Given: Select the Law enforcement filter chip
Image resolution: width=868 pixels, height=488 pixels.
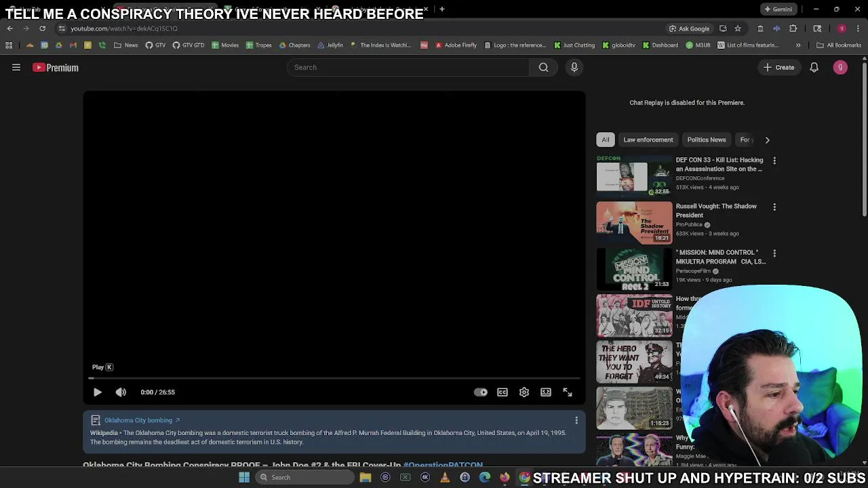Looking at the screenshot, I should [x=648, y=140].
